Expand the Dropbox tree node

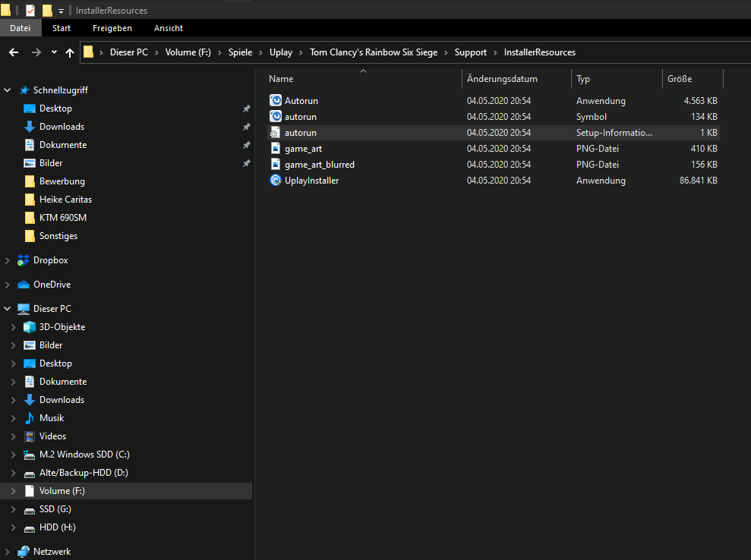7,260
